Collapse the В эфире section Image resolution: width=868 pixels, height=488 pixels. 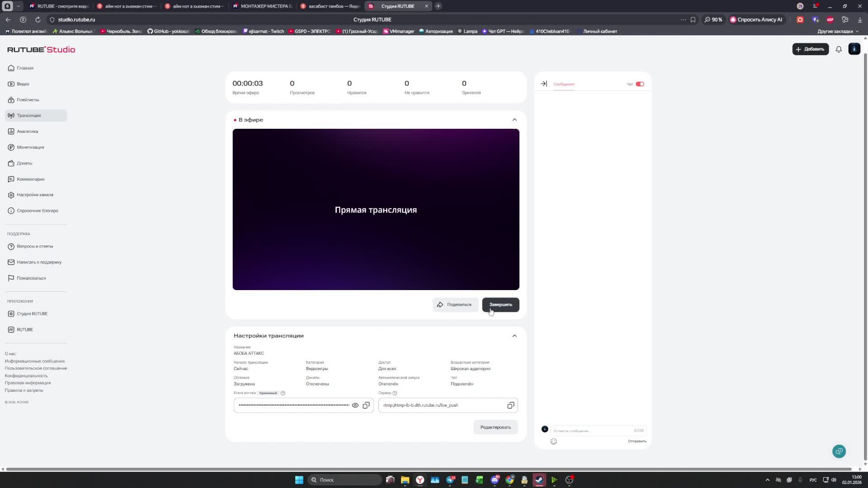point(514,120)
